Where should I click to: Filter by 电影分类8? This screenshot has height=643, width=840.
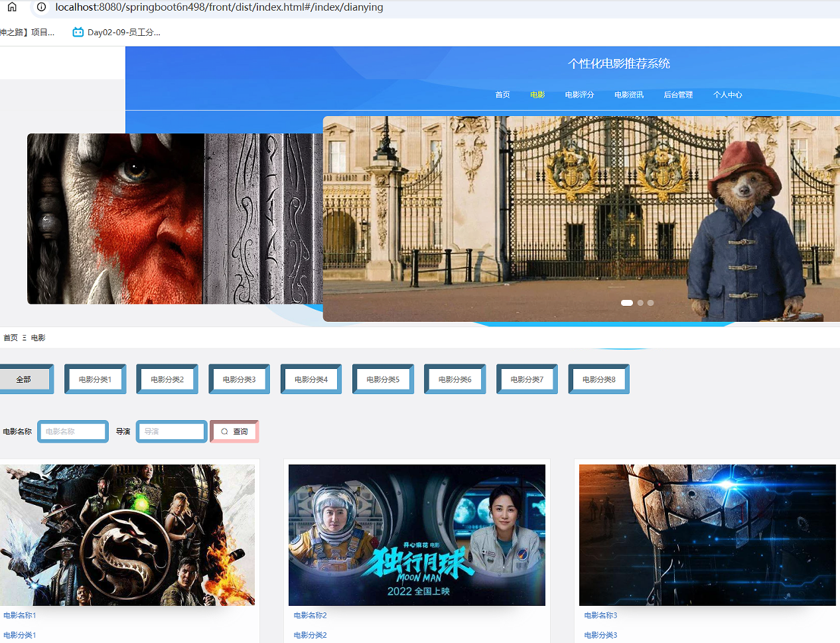click(x=599, y=379)
